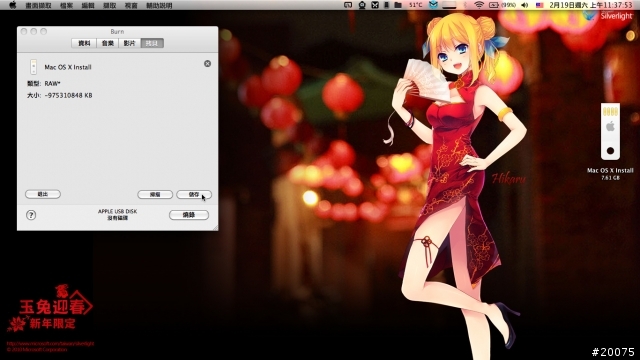This screenshot has height=360, width=640.
Task: Click the Mac OS X Install disk icon in Burn
Action: pos(33,67)
